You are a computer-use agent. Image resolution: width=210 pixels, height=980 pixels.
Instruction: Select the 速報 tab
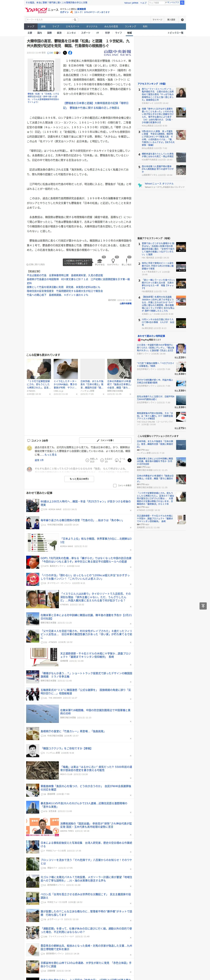pyautogui.click(x=43, y=26)
